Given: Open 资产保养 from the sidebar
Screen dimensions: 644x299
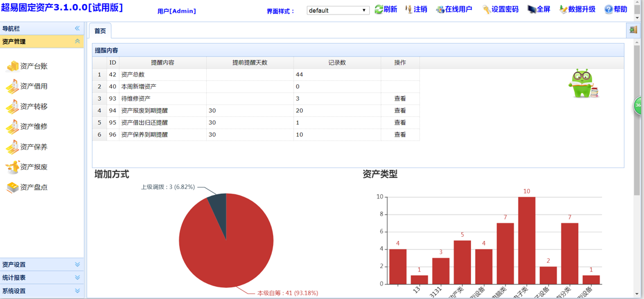Looking at the screenshot, I should pos(27,147).
